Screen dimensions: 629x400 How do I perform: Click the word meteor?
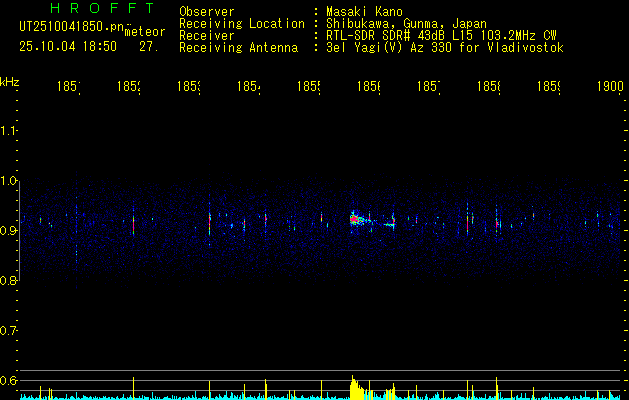[x=145, y=32]
